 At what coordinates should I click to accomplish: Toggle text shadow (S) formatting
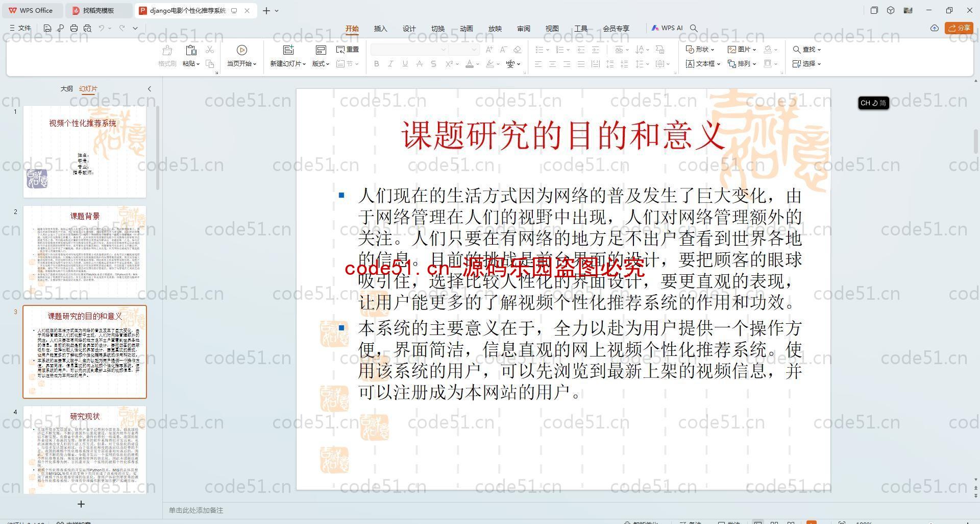(x=434, y=64)
